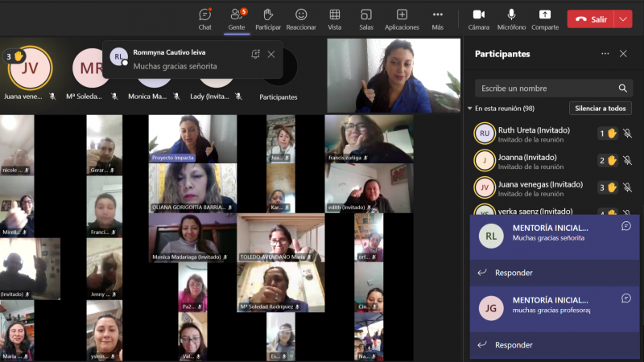
Task: Open Participantes panel more options
Action: [x=605, y=54]
